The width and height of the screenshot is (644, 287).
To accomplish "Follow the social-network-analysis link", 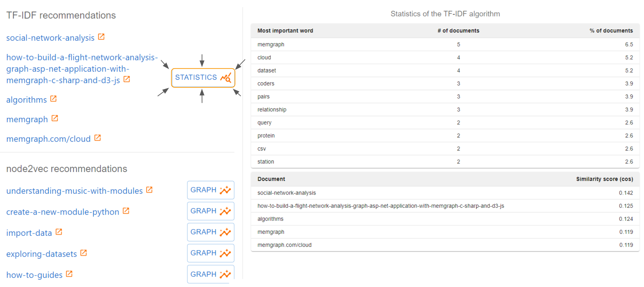I will (50, 38).
